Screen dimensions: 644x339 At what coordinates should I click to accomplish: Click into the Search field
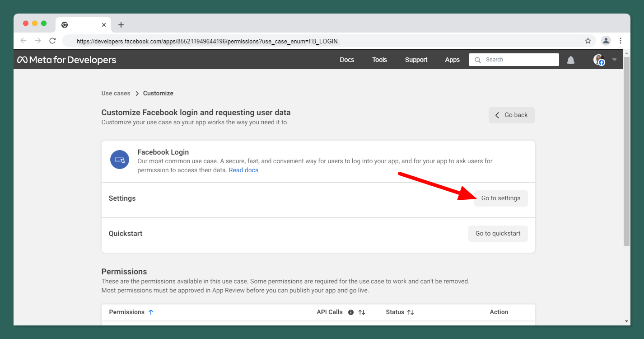pos(519,60)
